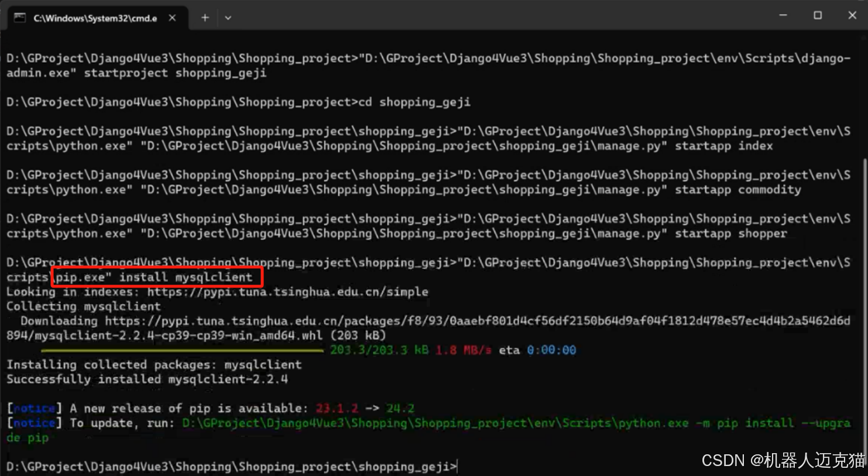Click the '203.3/203.3 kB' progress value
Image resolution: width=868 pixels, height=476 pixels.
point(379,350)
